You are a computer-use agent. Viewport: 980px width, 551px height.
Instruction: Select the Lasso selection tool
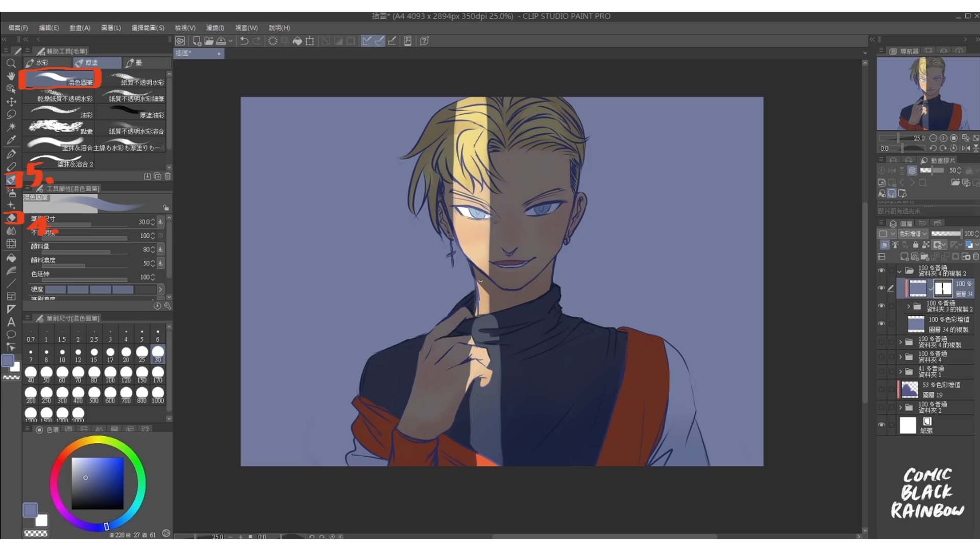tap(11, 114)
